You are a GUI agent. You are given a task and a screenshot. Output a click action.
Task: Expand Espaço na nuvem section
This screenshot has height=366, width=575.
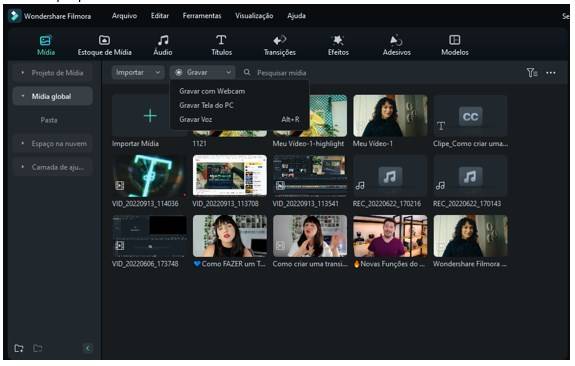[52, 143]
